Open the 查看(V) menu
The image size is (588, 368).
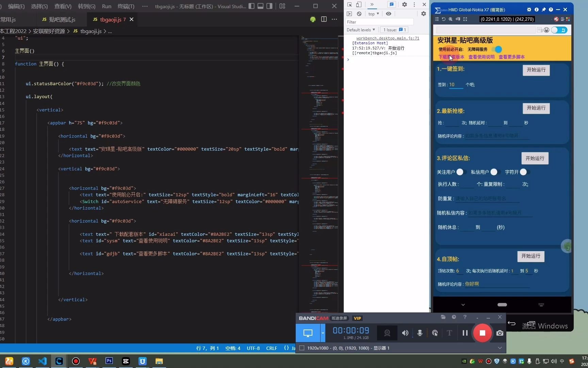tap(63, 6)
